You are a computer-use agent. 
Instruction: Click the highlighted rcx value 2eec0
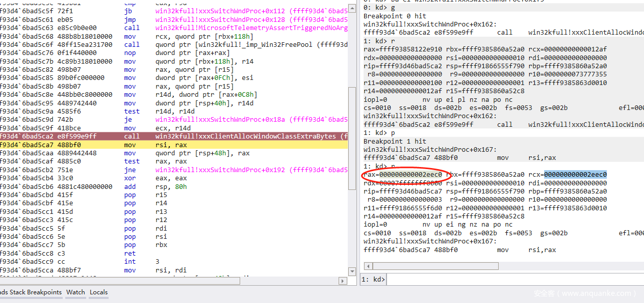pos(575,175)
